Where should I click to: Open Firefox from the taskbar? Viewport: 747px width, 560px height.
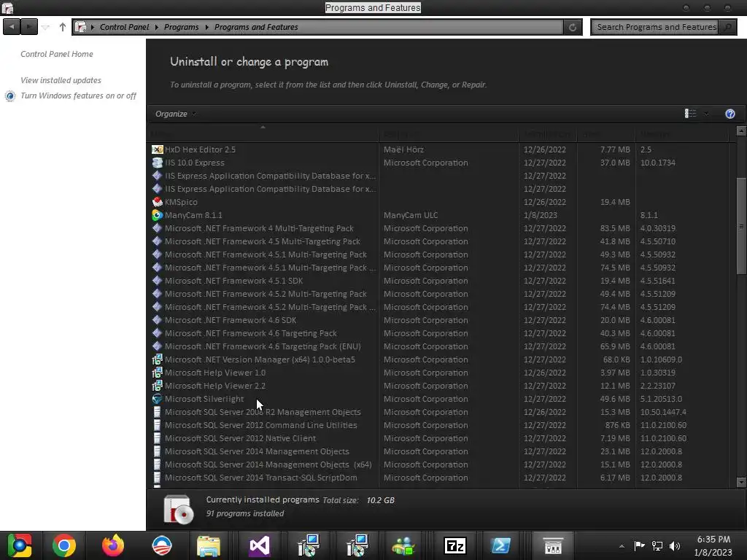point(113,545)
